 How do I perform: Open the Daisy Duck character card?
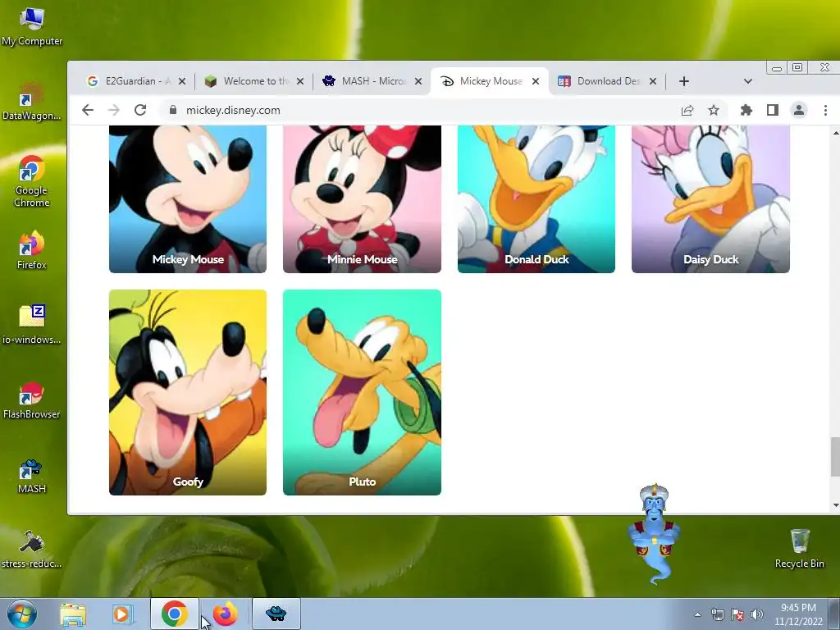[711, 199]
